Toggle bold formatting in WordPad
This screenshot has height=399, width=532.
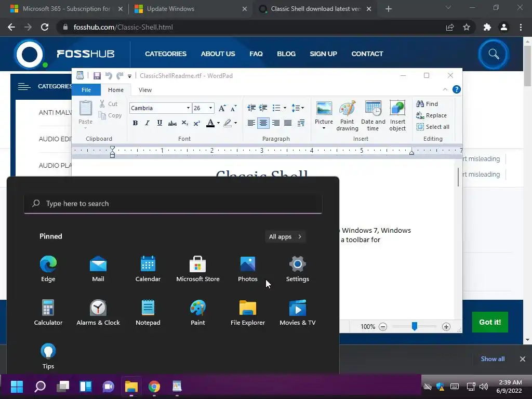pyautogui.click(x=135, y=123)
